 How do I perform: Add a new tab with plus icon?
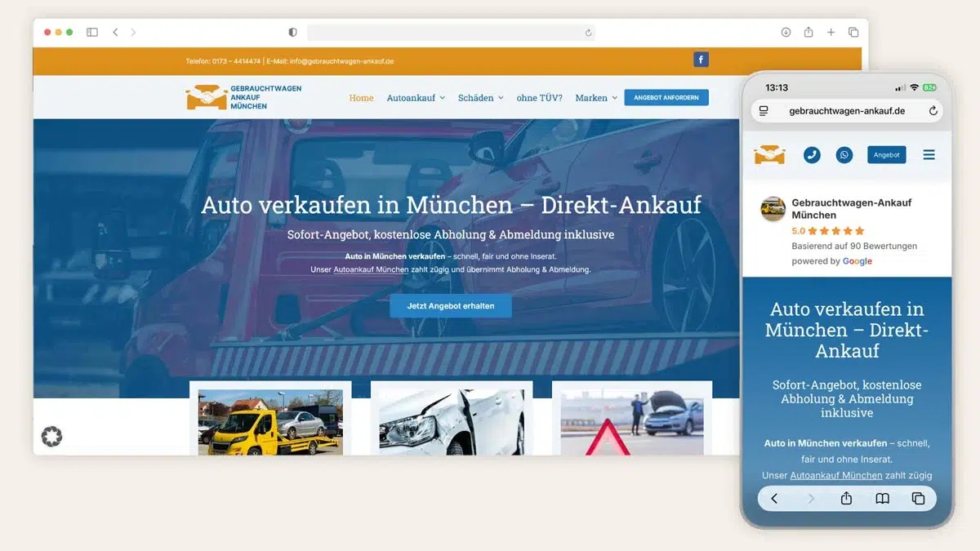[831, 33]
